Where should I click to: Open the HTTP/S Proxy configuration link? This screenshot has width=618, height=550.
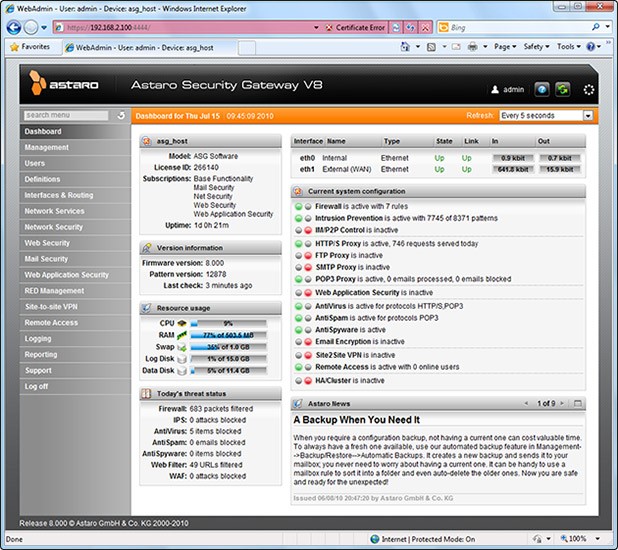(338, 244)
